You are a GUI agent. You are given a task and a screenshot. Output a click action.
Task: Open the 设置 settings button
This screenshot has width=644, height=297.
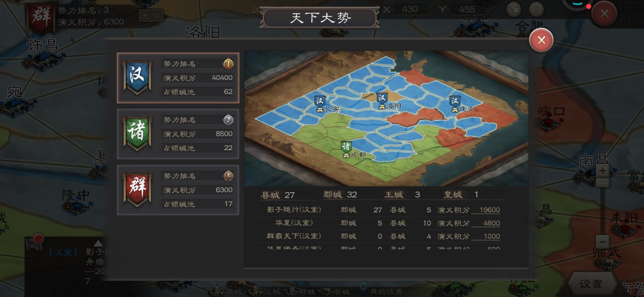click(x=591, y=284)
